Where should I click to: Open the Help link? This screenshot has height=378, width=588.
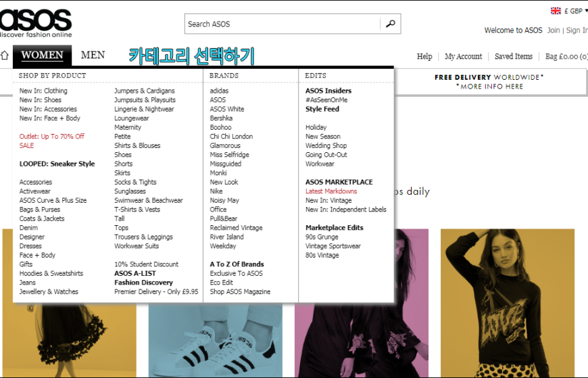coord(424,56)
